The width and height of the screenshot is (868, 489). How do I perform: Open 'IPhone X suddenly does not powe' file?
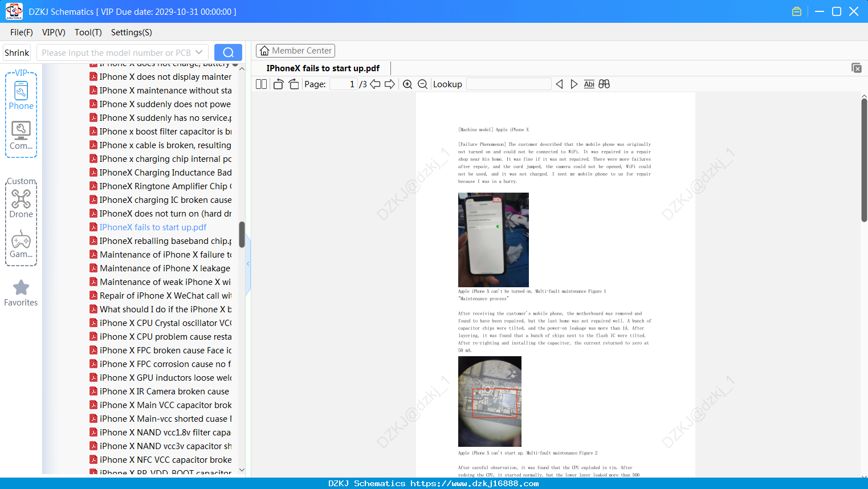161,104
